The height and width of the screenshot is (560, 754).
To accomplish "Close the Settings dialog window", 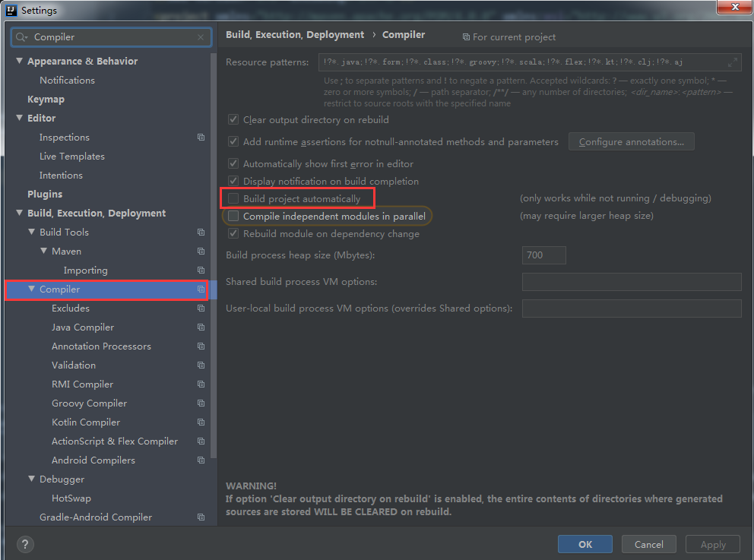I will (734, 7).
